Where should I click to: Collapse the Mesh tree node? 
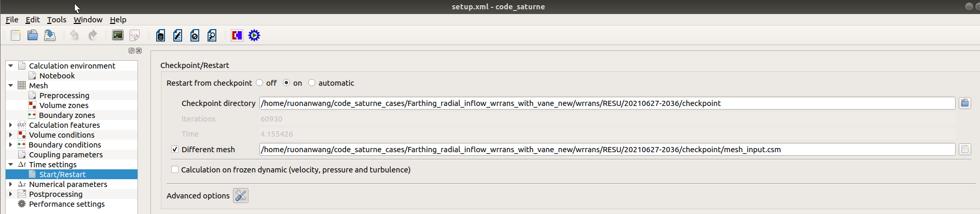click(x=10, y=85)
